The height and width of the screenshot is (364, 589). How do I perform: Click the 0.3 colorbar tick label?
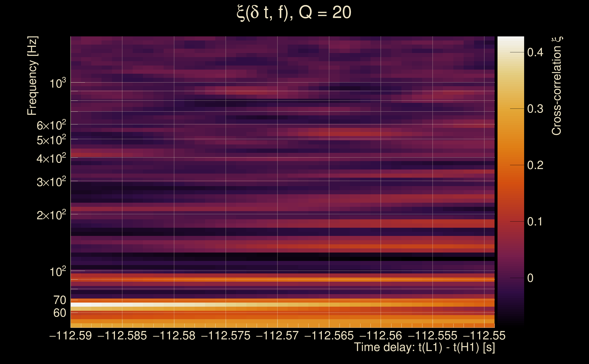(x=535, y=109)
